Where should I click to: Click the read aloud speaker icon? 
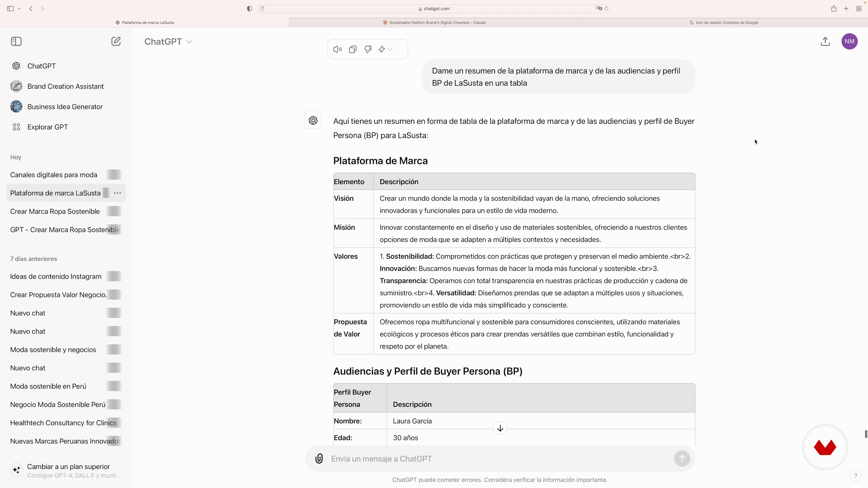point(337,49)
